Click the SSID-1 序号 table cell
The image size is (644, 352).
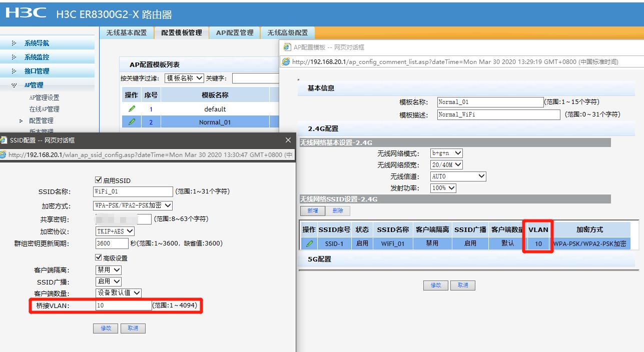coord(334,243)
